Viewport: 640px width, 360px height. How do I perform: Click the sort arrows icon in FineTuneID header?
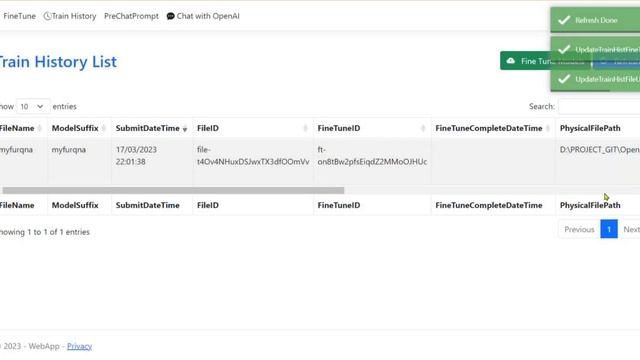pyautogui.click(x=423, y=129)
